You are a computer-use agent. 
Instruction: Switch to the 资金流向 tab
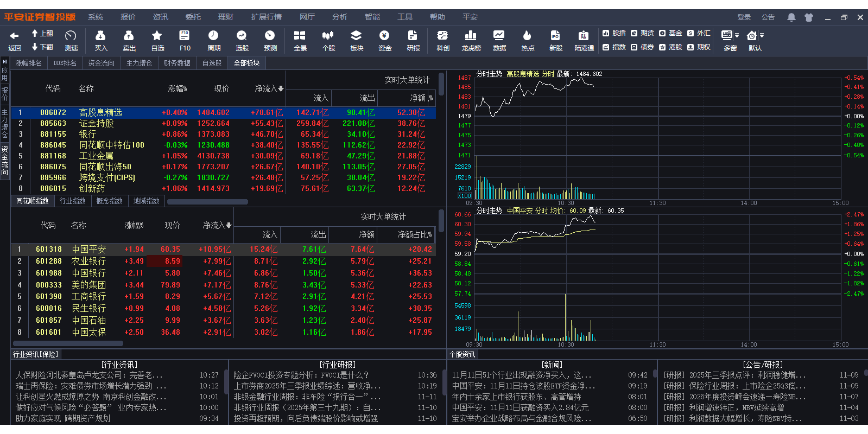click(x=102, y=63)
